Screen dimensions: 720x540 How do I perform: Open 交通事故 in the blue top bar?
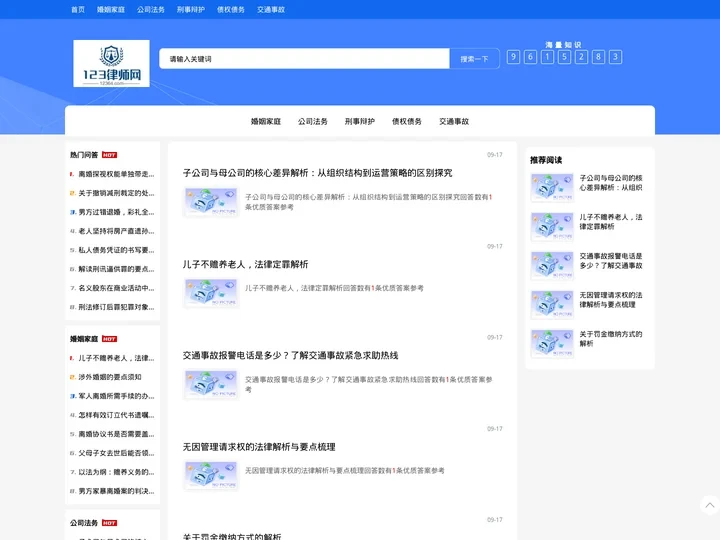(271, 10)
